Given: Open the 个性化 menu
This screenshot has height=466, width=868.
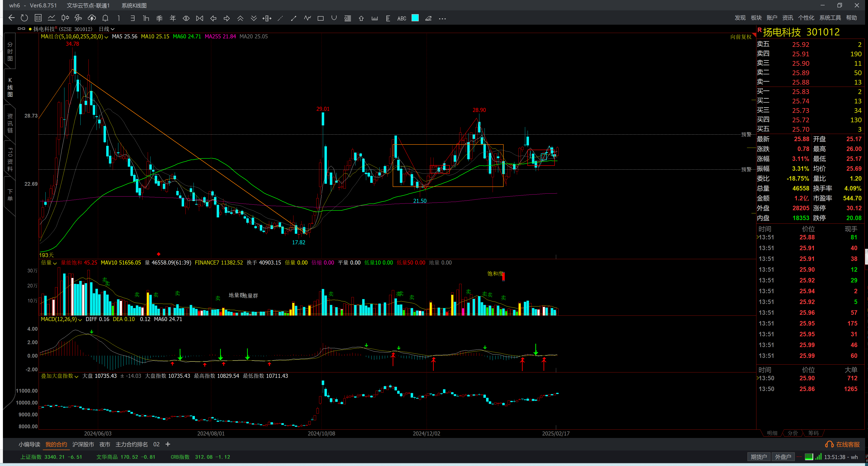Looking at the screenshot, I should tap(806, 18).
